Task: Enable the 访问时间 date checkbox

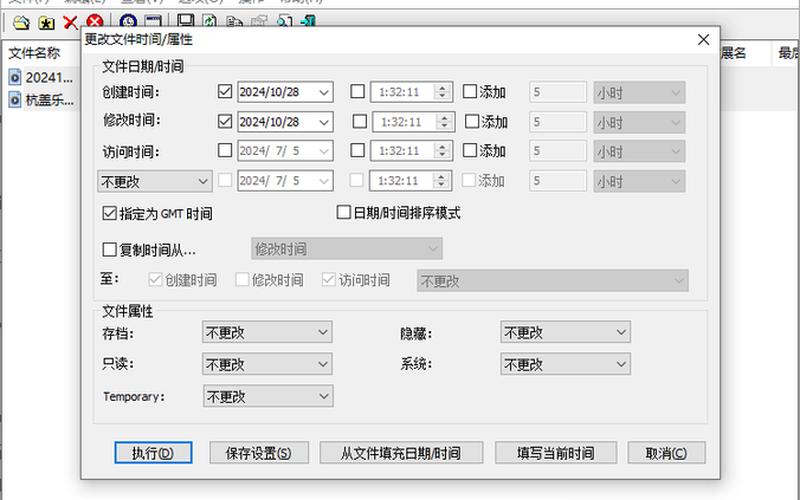Action: 224,151
